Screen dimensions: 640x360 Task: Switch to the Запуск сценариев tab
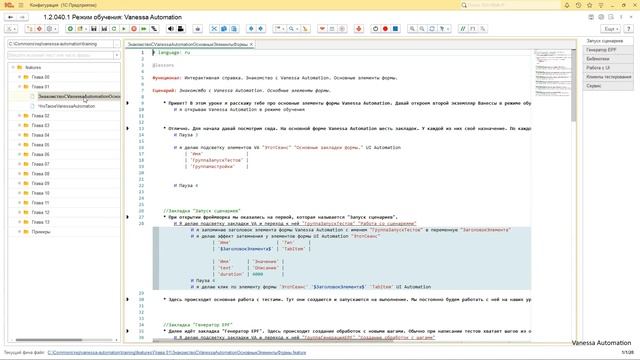608,41
